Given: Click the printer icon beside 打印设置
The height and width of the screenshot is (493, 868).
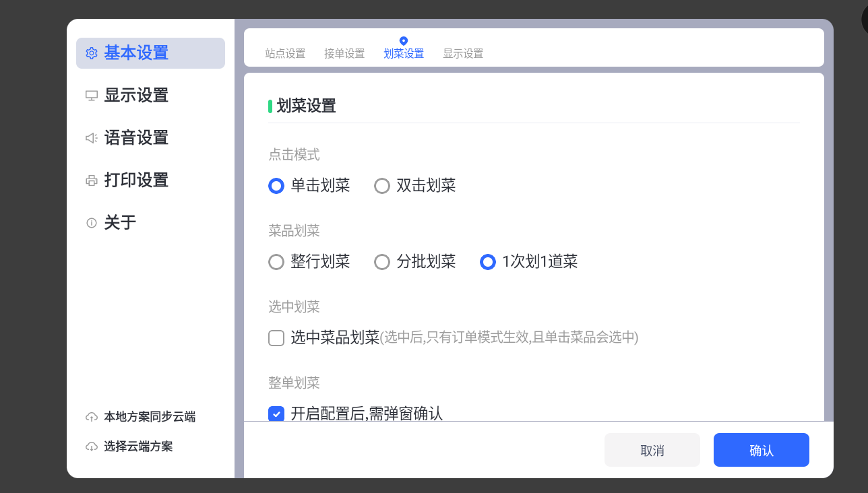Looking at the screenshot, I should pos(92,180).
